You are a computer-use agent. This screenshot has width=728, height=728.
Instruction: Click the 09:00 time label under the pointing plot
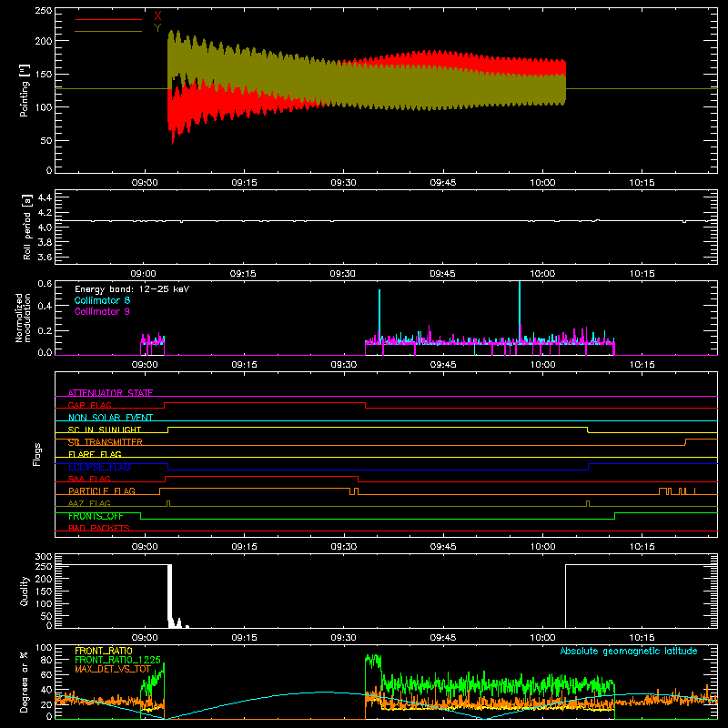coord(145,183)
